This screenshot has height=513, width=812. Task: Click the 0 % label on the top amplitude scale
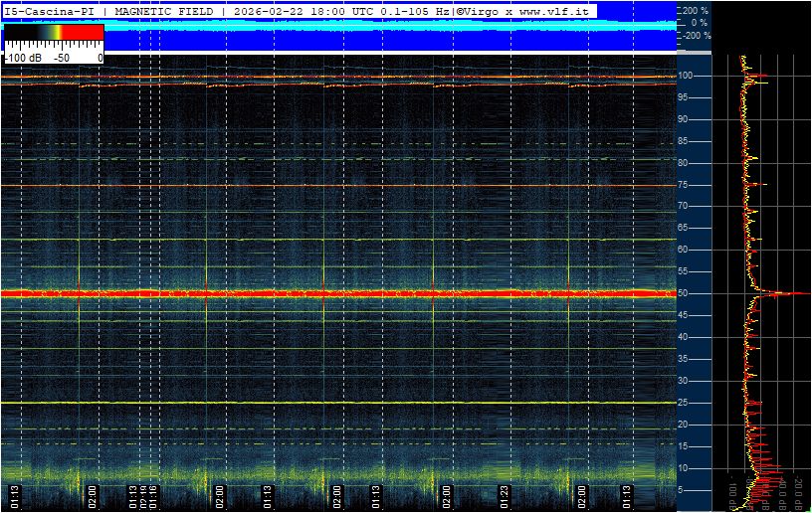tap(700, 23)
